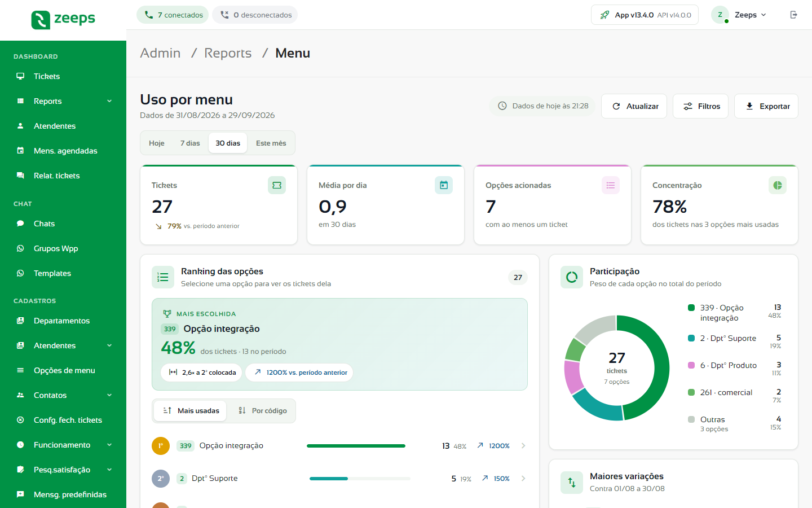The image size is (812, 508).
Task: Click the Atualizar button
Action: pyautogui.click(x=634, y=106)
